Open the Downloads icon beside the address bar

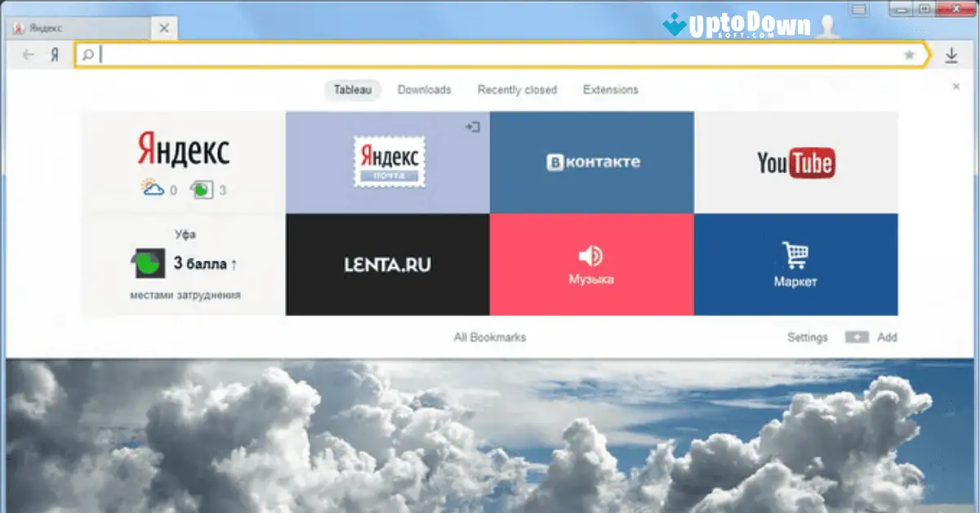coord(951,55)
